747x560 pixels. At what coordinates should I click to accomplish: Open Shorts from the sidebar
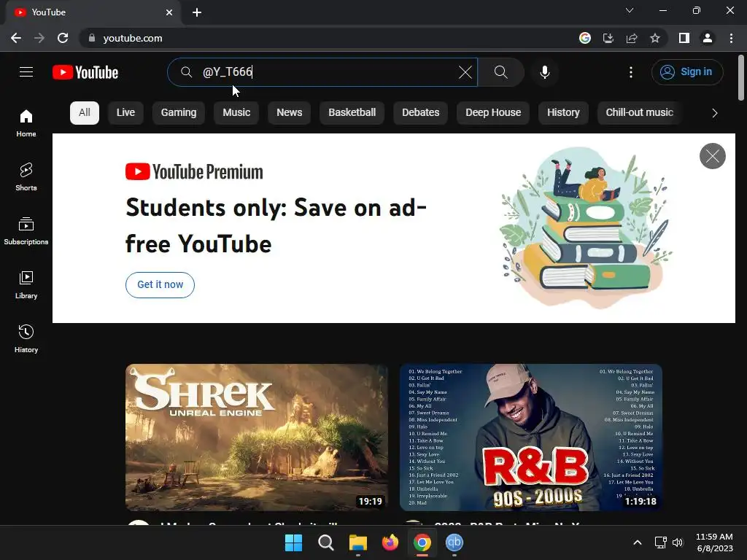point(26,176)
